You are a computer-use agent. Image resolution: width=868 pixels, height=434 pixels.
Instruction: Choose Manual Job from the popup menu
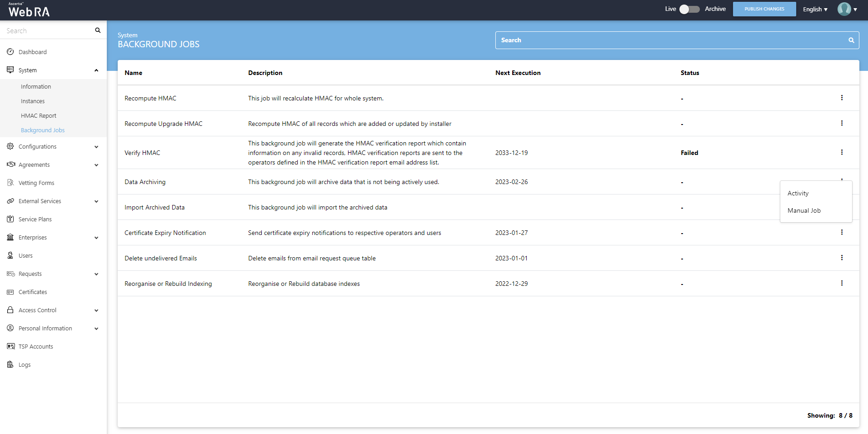coord(804,210)
